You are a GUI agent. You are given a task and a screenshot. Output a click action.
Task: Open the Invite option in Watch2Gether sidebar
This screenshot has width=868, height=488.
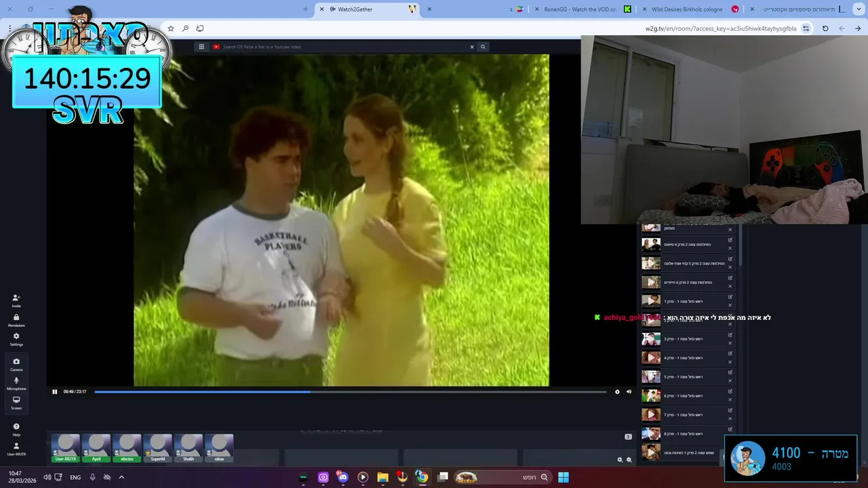pos(16,300)
